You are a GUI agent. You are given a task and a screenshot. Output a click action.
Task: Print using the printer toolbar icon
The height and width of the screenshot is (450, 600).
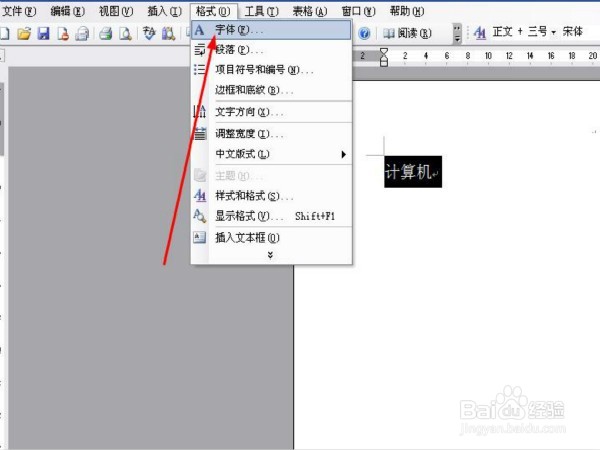click(106, 34)
